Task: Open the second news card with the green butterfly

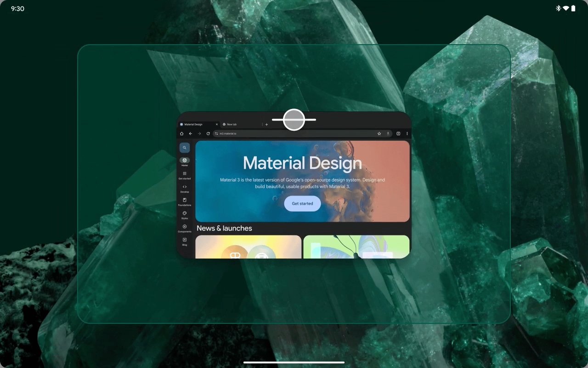Action: pos(356,247)
